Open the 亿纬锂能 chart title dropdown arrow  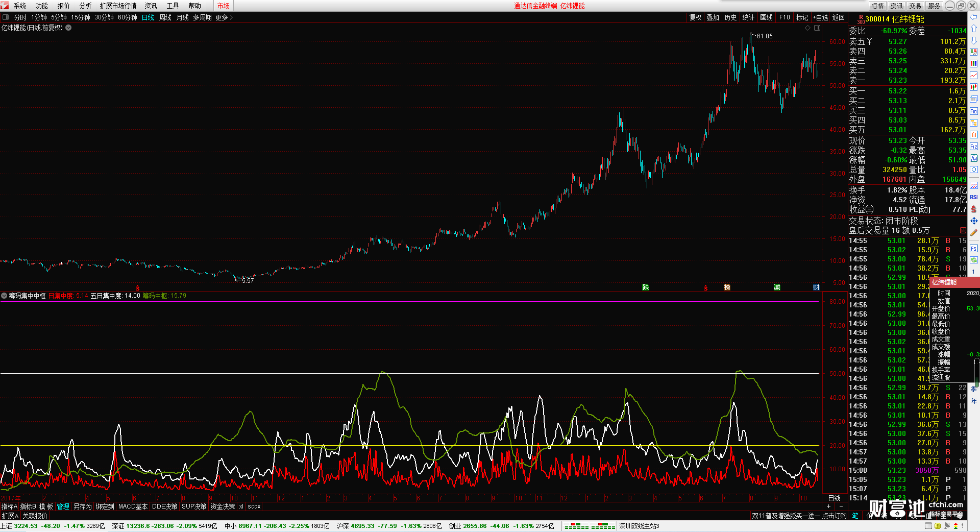tap(68, 28)
